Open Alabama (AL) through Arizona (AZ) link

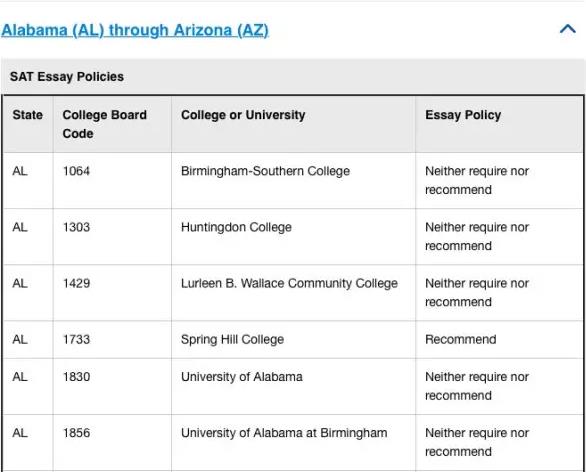click(x=135, y=30)
